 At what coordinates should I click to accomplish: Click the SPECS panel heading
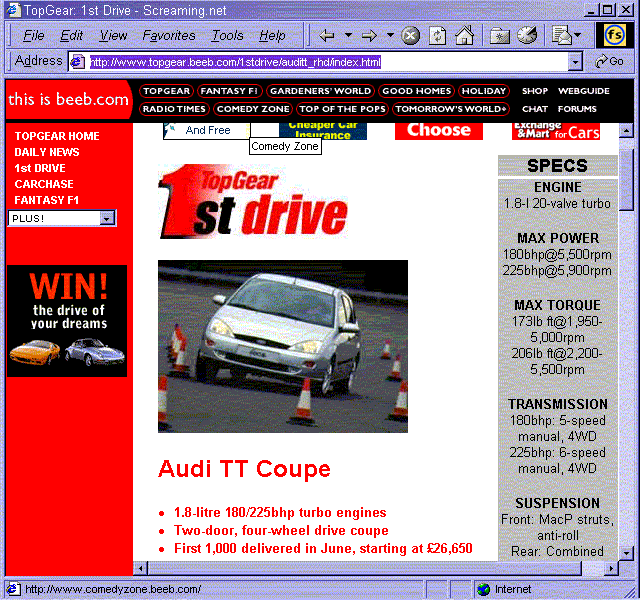[557, 166]
